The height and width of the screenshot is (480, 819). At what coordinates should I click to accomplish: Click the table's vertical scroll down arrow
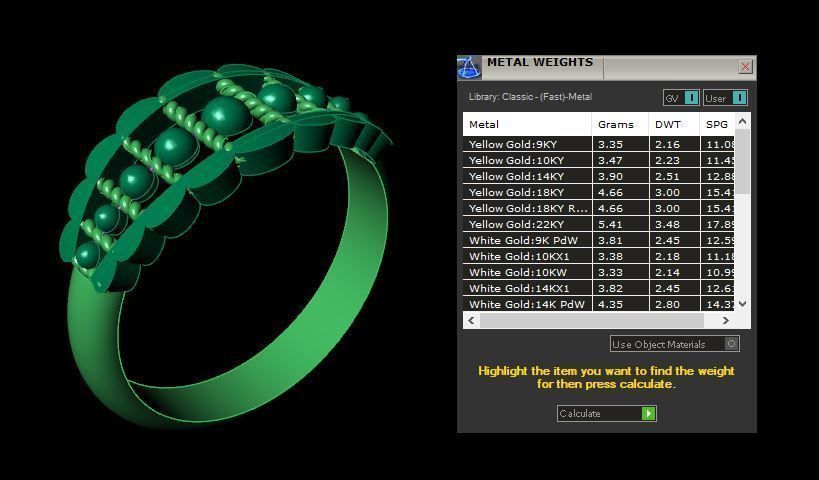743,303
